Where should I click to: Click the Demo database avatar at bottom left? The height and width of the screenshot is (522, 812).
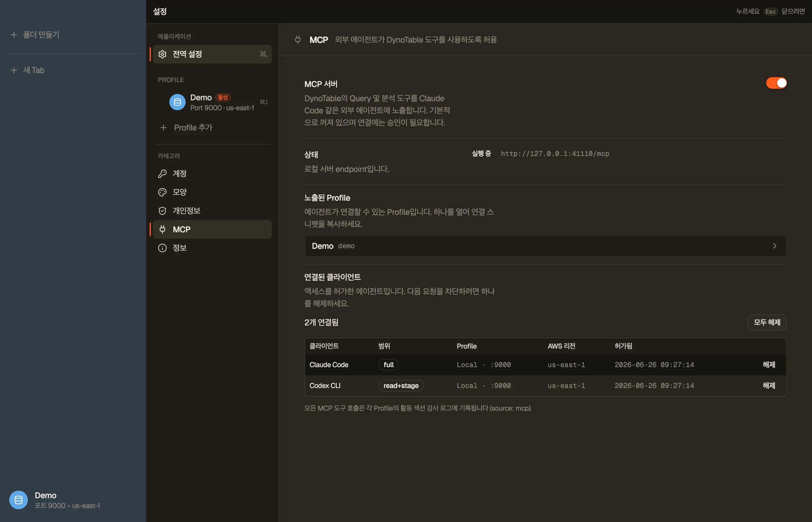(18, 500)
